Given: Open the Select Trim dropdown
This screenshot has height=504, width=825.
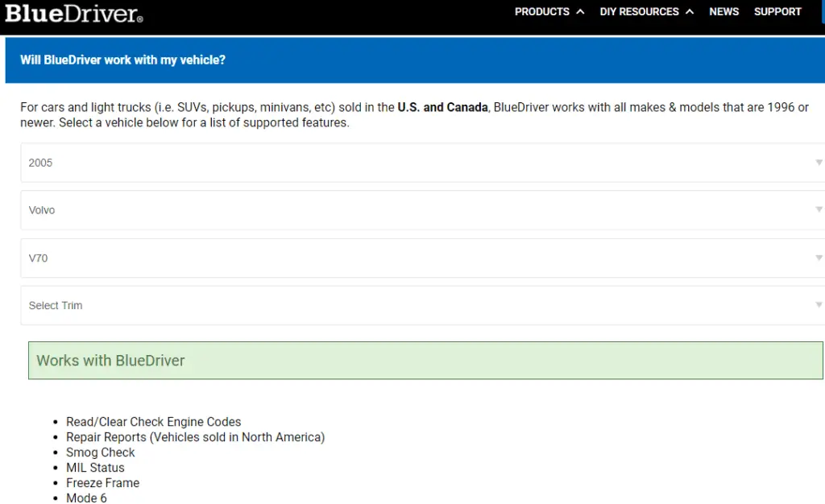Looking at the screenshot, I should pyautogui.click(x=422, y=305).
